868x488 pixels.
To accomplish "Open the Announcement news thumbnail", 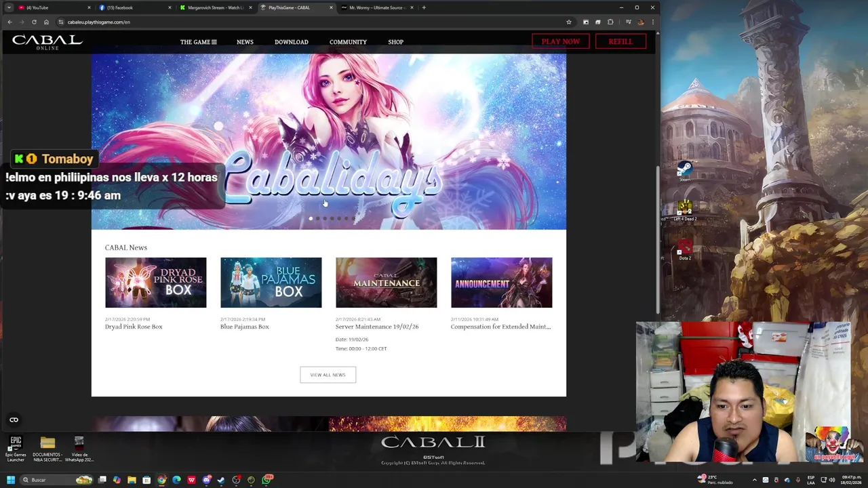I will (x=501, y=283).
